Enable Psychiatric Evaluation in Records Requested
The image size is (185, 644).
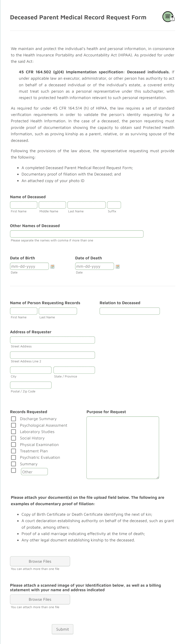pyautogui.click(x=14, y=458)
